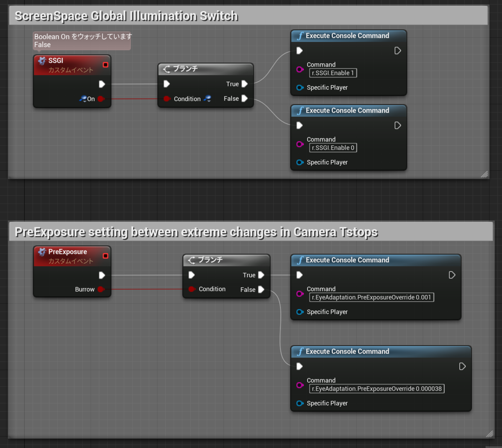Click the upper Branch node's Condition pin
This screenshot has width=502, height=448.
[166, 99]
